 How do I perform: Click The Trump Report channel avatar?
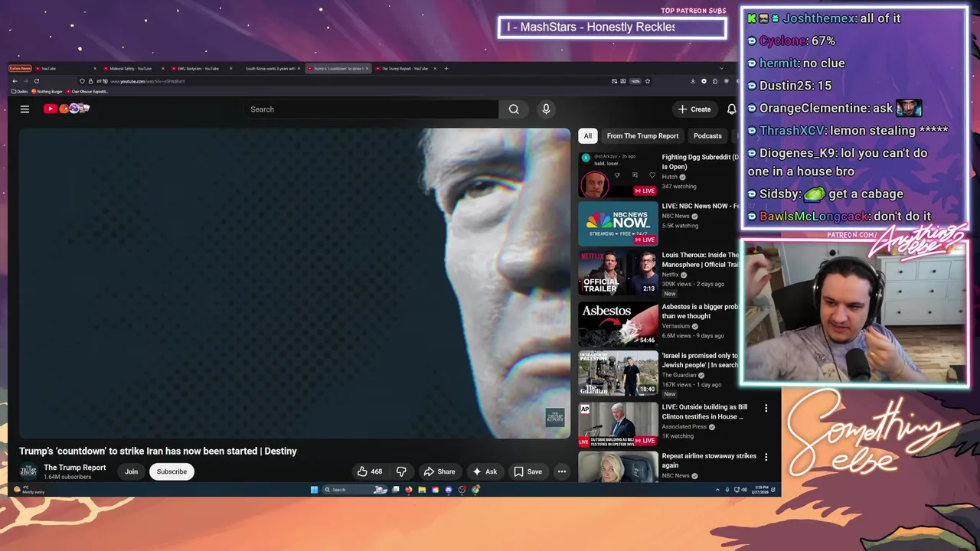28,471
